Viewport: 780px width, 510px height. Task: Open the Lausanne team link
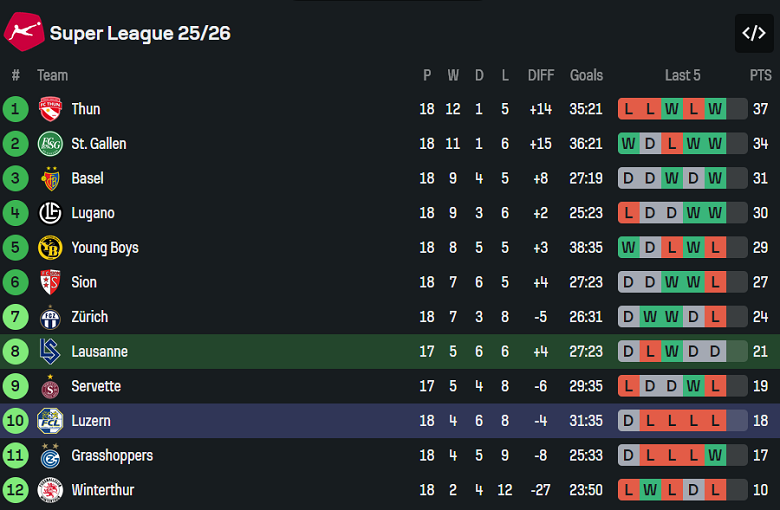99,352
